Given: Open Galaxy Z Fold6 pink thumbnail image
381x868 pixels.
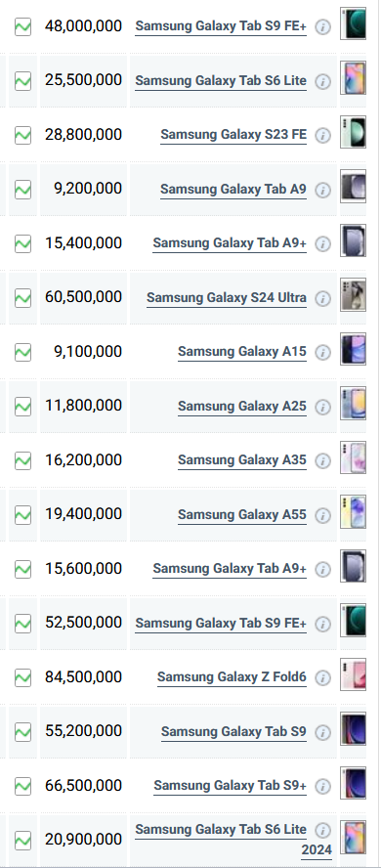Looking at the screenshot, I should tap(353, 674).
